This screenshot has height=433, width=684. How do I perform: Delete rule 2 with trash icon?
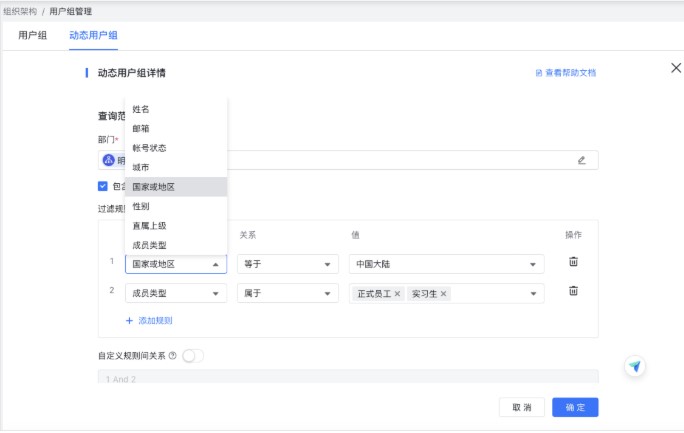click(573, 291)
